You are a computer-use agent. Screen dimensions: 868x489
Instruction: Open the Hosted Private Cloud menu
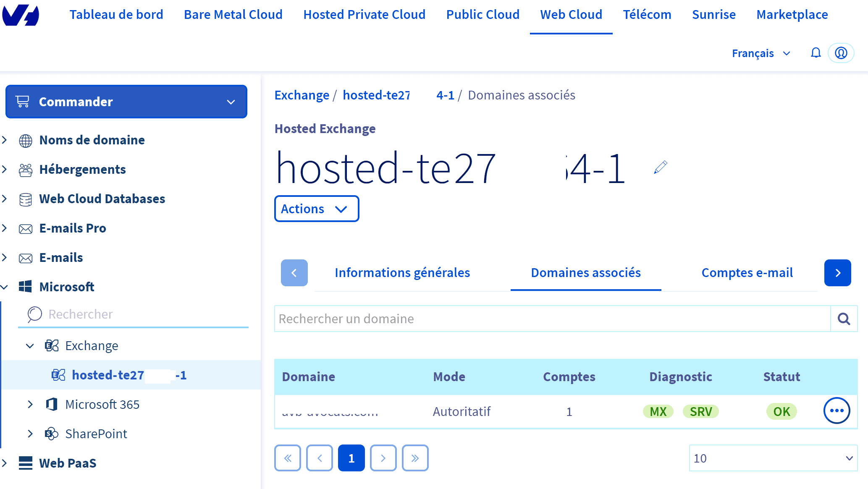pos(365,15)
